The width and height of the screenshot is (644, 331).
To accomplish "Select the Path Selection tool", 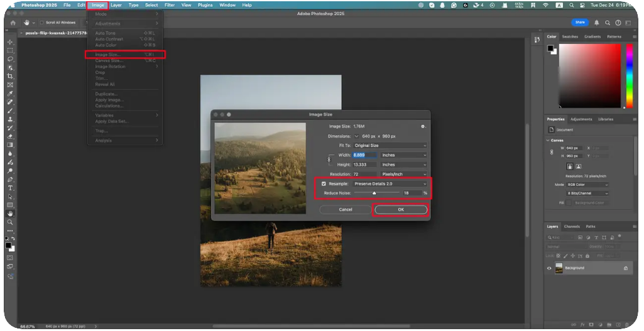I will [x=10, y=197].
